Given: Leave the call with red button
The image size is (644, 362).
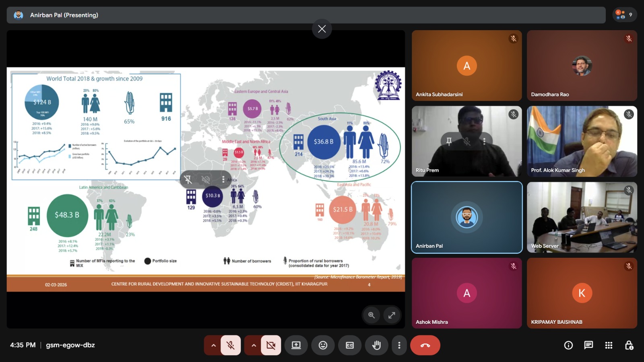Looking at the screenshot, I should pos(425,345).
